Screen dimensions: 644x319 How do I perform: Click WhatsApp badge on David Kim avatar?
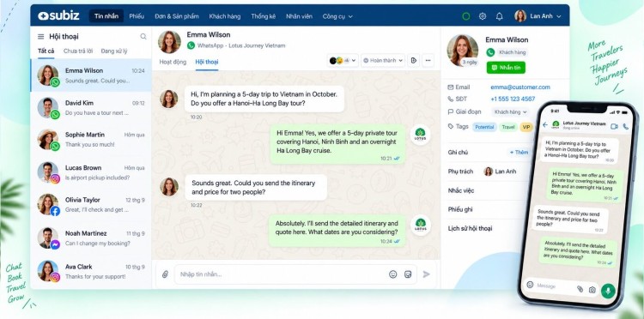[55, 114]
